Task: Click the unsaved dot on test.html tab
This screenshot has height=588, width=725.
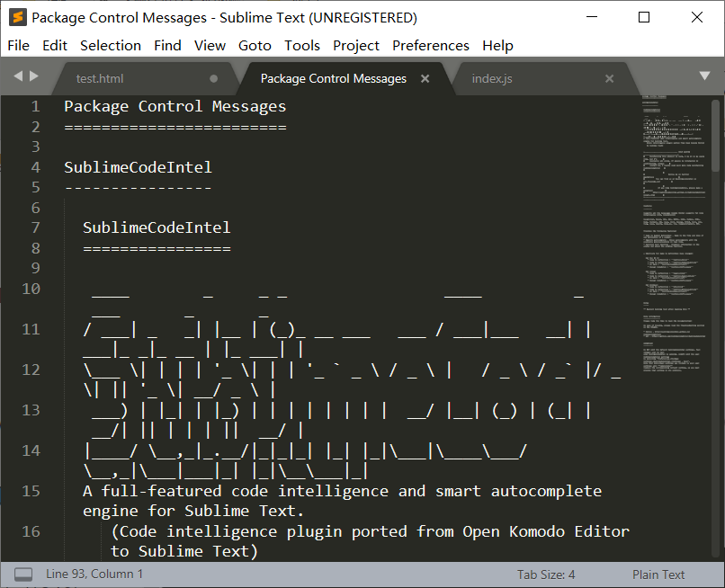Action: pyautogui.click(x=213, y=78)
